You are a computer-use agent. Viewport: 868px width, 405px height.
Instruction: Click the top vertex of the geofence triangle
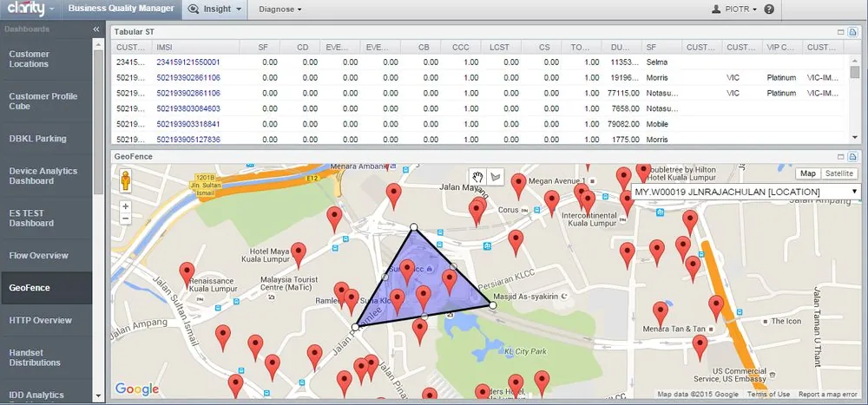(413, 227)
